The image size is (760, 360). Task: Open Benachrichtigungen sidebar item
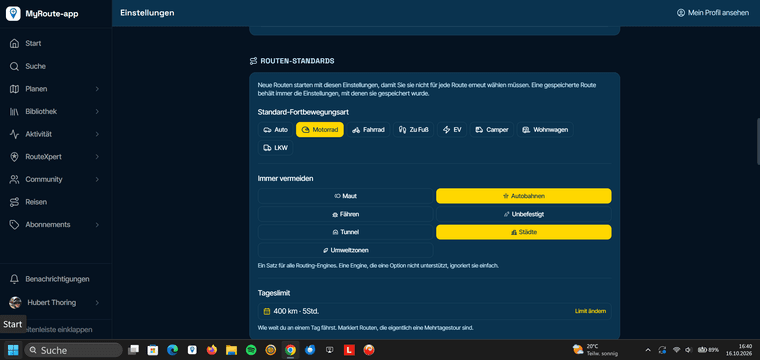click(56, 279)
